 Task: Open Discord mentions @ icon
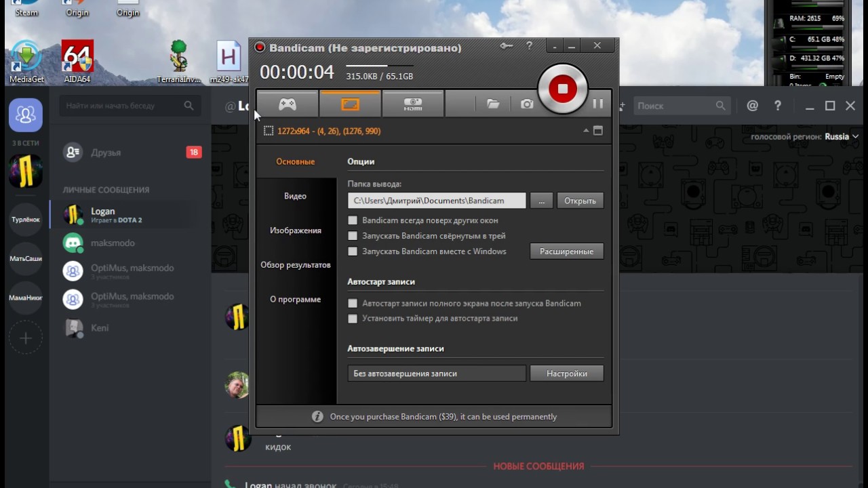click(x=752, y=106)
